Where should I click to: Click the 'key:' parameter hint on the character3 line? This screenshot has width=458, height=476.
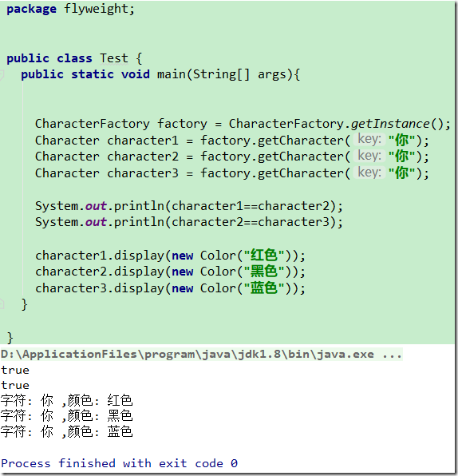point(369,173)
